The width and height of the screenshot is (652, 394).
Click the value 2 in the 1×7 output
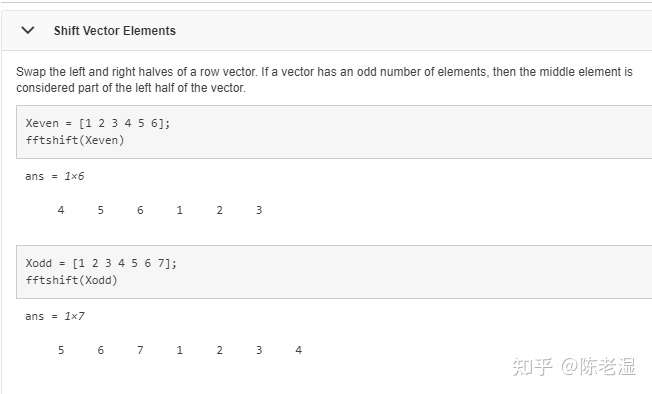(x=220, y=350)
